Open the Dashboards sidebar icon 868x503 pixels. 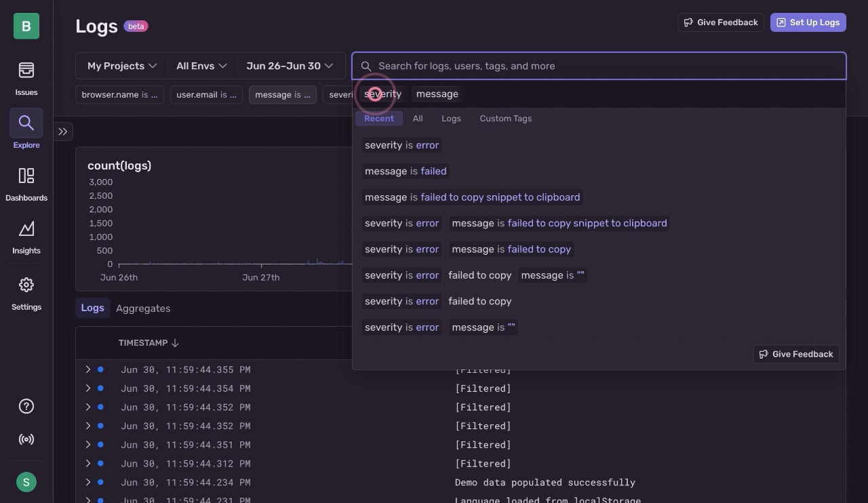pyautogui.click(x=26, y=176)
